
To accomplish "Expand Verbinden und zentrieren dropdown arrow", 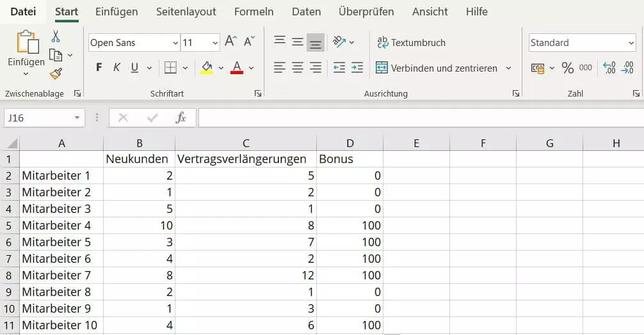I will [508, 68].
